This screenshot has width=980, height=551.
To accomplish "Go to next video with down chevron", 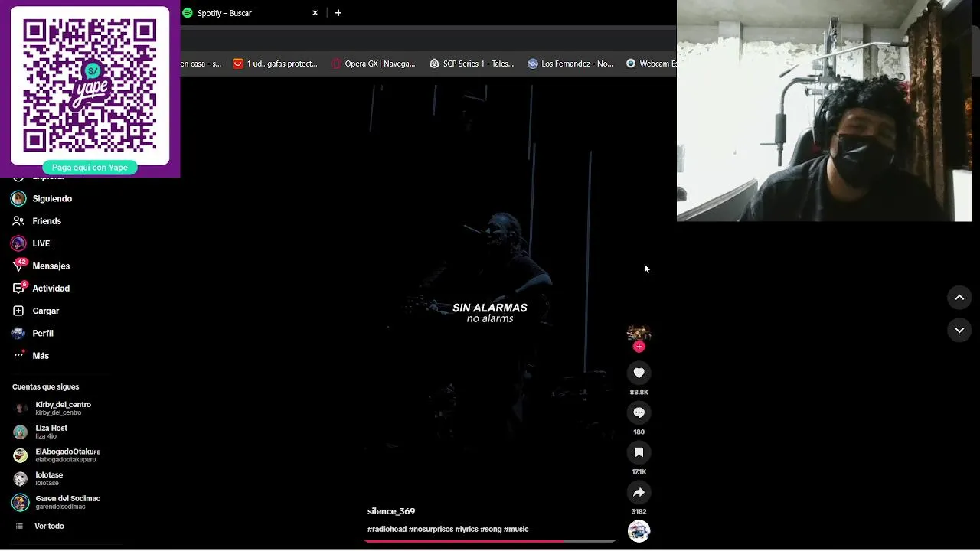I will click(x=959, y=330).
